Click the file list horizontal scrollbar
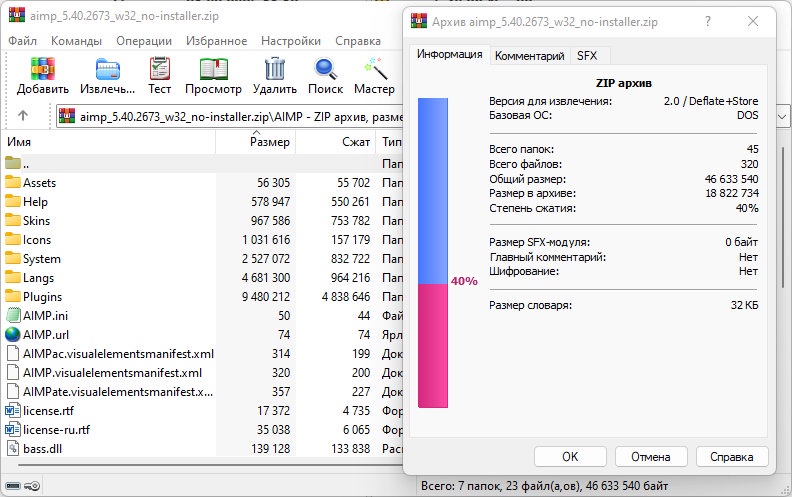The height and width of the screenshot is (497, 792). click(210, 464)
